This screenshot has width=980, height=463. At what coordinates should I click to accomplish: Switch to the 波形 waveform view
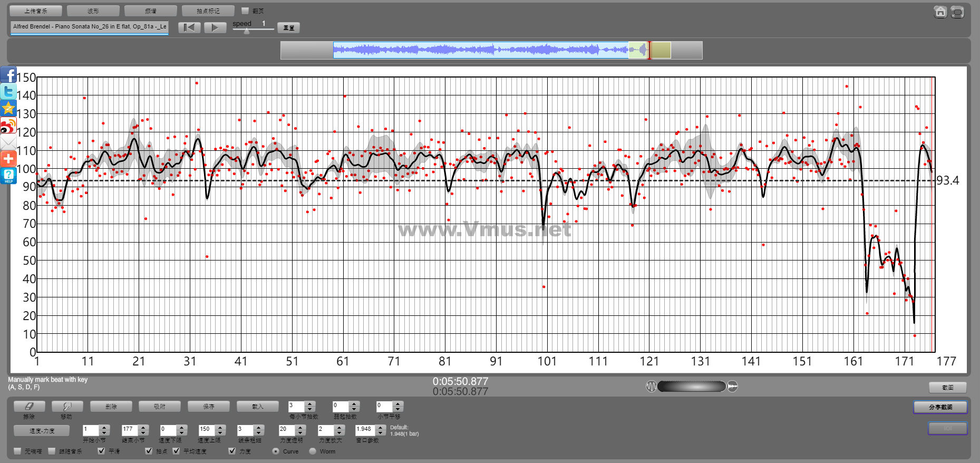[x=93, y=11]
